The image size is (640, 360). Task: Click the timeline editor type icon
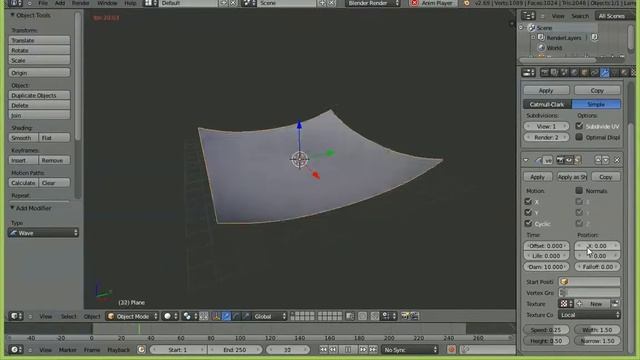[16, 350]
